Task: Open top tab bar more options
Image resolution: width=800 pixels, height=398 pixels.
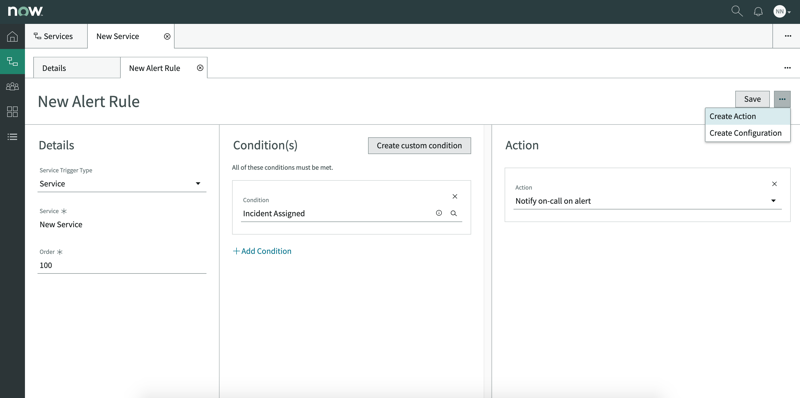Action: click(788, 36)
